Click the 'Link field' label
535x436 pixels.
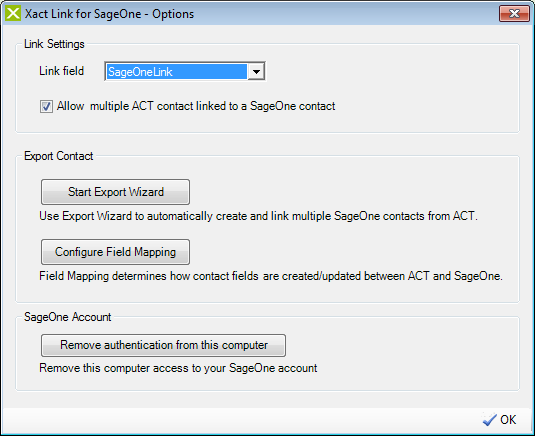click(61, 71)
